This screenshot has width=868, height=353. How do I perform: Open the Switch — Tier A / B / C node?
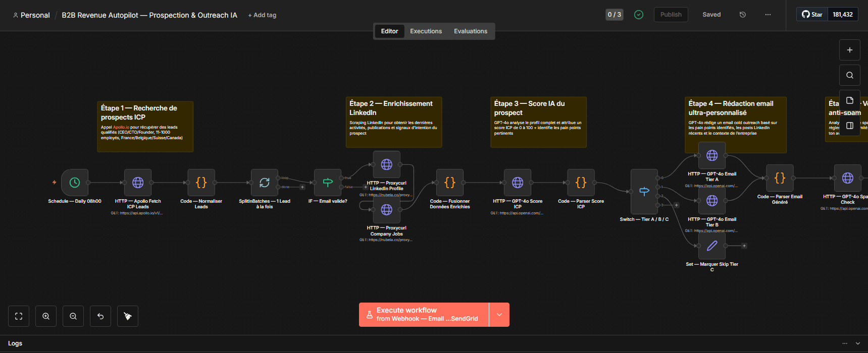coord(644,192)
